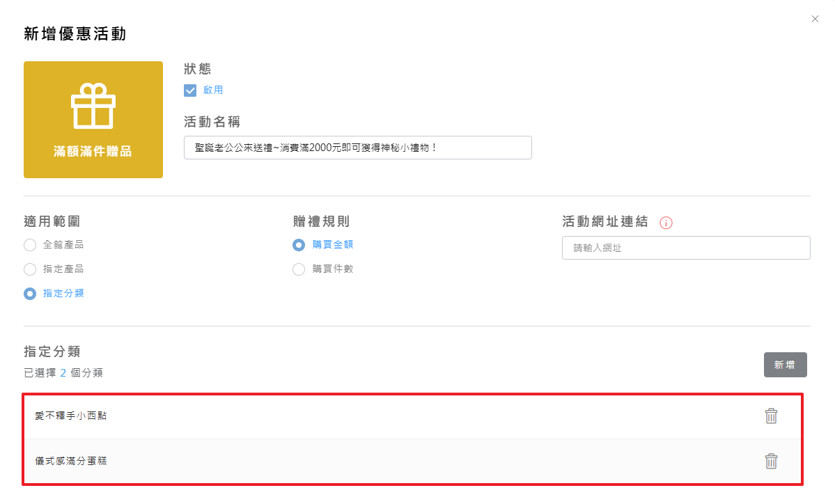This screenshot has width=835, height=504.
Task: Click the gift box icon
Action: [93, 107]
